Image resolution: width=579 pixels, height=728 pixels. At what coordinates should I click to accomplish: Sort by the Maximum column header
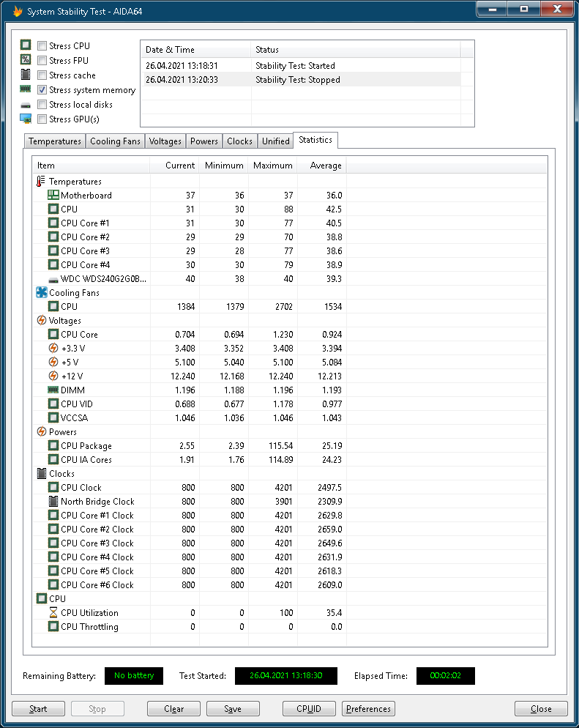[272, 166]
